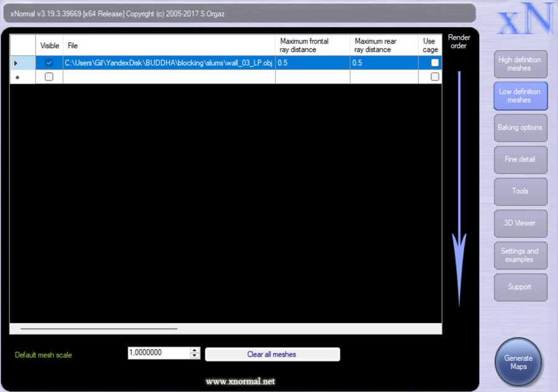558x392 pixels.
Task: Toggle Use cage checkbox in the empty new row
Action: coord(435,76)
